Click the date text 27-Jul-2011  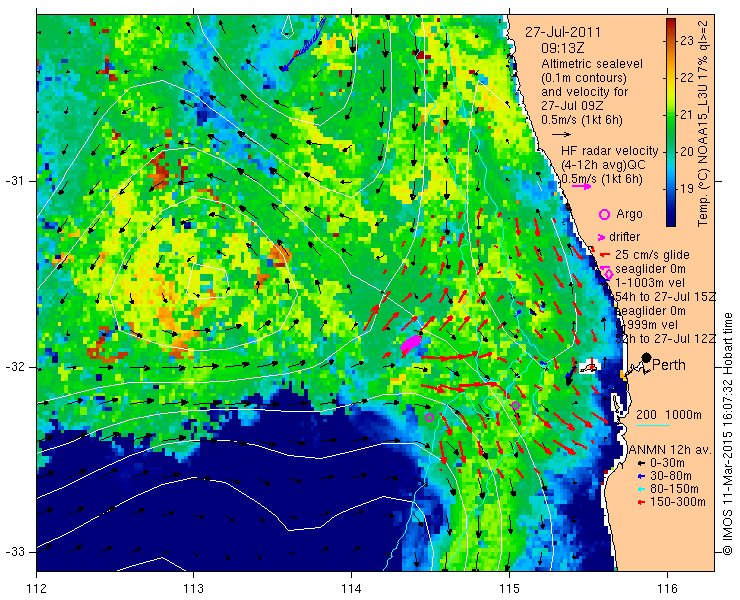(563, 33)
